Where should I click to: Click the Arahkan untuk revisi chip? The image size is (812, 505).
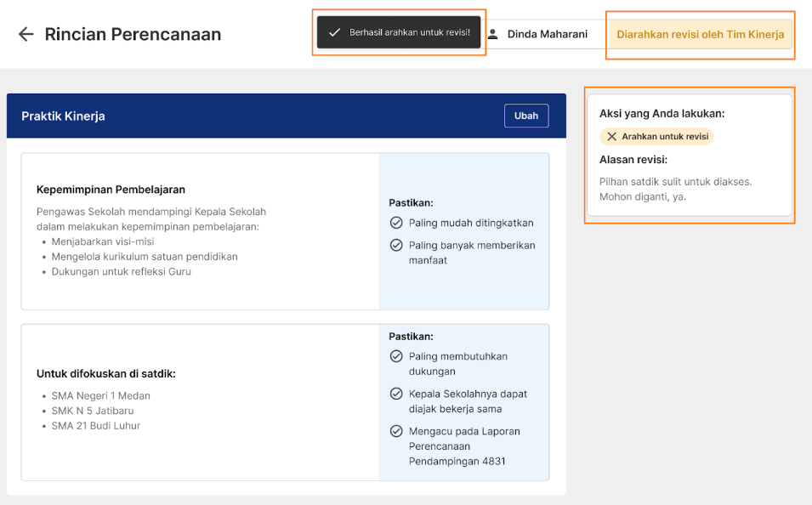tap(656, 136)
